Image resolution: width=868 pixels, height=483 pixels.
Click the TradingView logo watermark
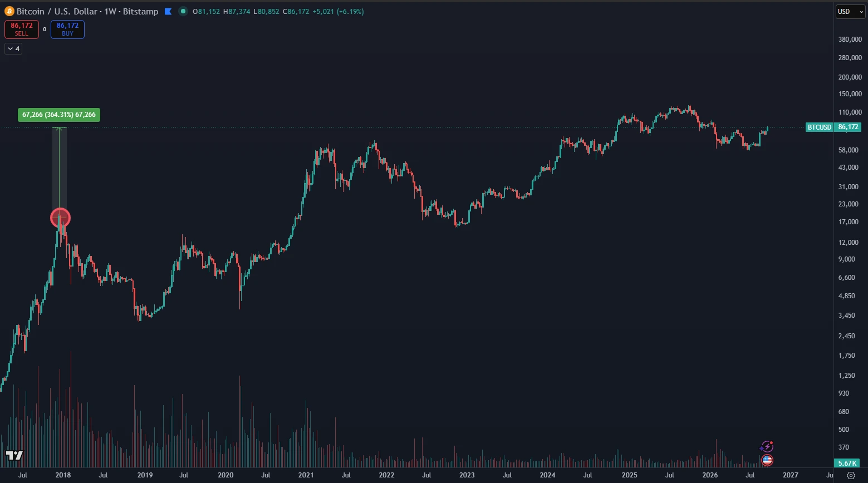tap(14, 455)
